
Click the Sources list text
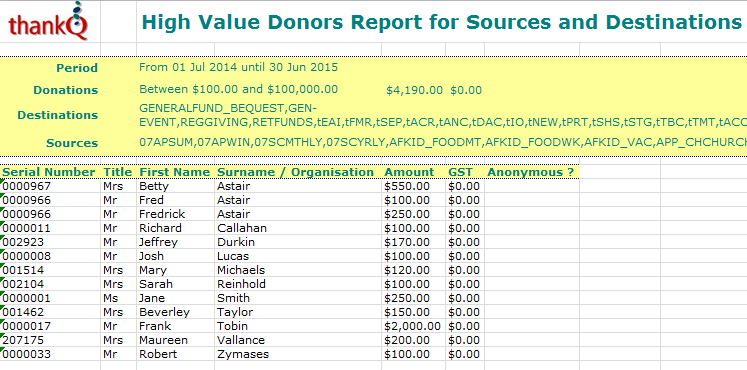pos(443,142)
